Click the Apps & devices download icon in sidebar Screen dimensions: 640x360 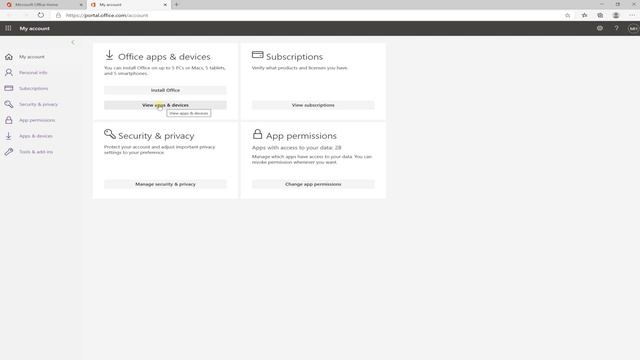[9, 136]
